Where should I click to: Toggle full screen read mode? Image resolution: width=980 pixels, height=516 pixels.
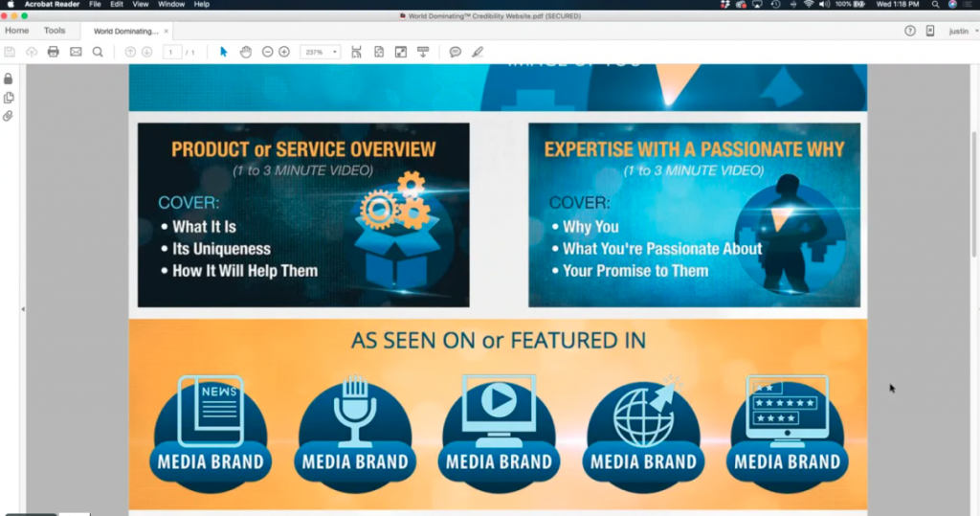400,52
